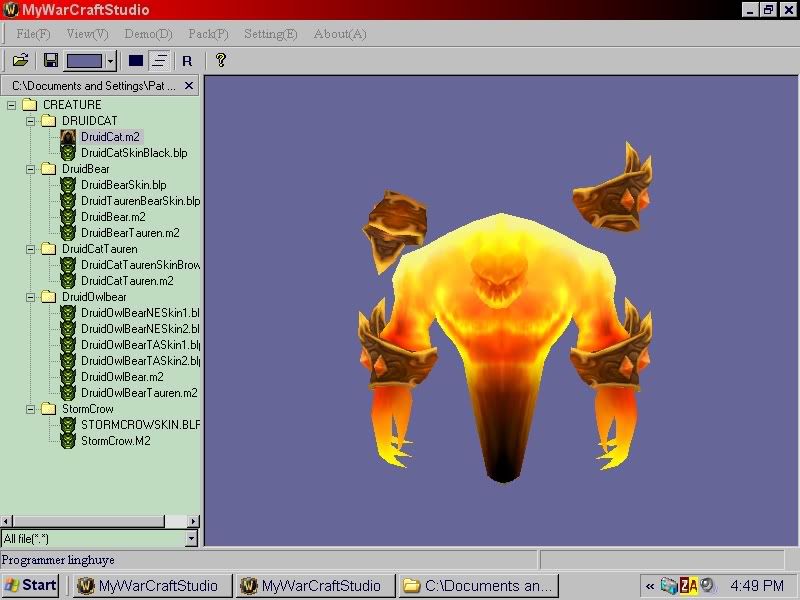Viewport: 800px width, 600px height.
Task: Select the DruidOwlBearNESkin1 file name
Action: point(140,313)
